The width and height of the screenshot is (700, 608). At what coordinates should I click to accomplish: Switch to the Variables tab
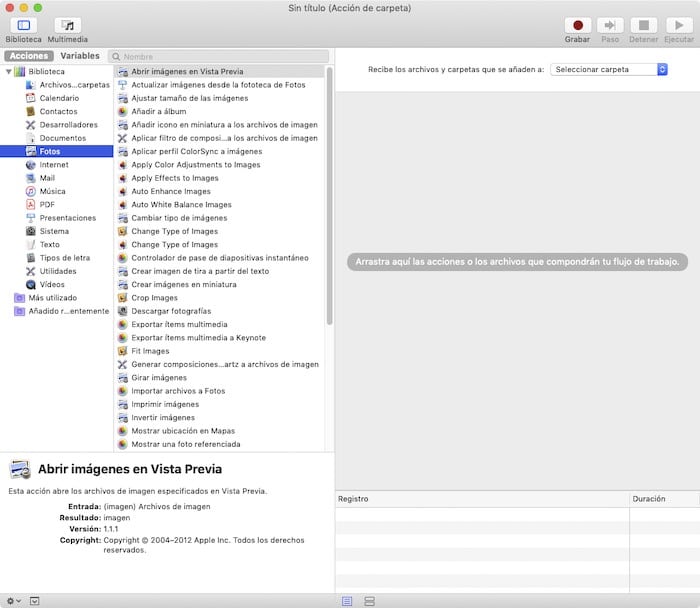tap(80, 57)
